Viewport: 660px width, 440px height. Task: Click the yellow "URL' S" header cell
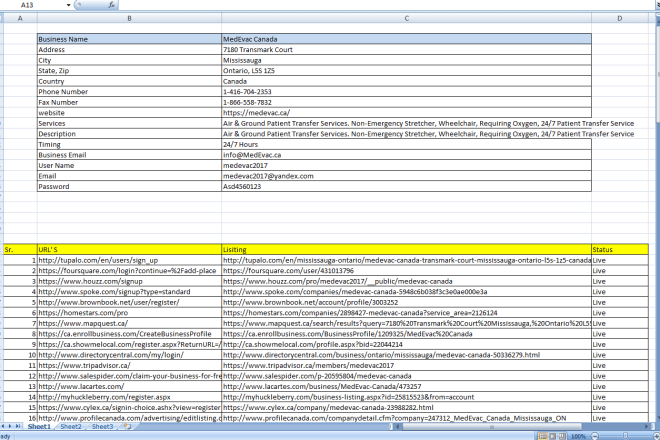click(x=129, y=250)
